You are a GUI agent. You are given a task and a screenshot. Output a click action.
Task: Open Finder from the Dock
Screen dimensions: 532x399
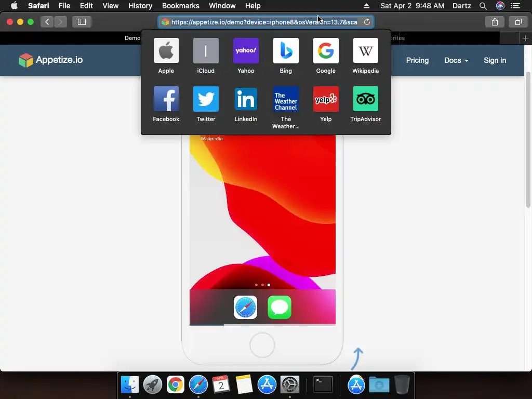pos(129,384)
